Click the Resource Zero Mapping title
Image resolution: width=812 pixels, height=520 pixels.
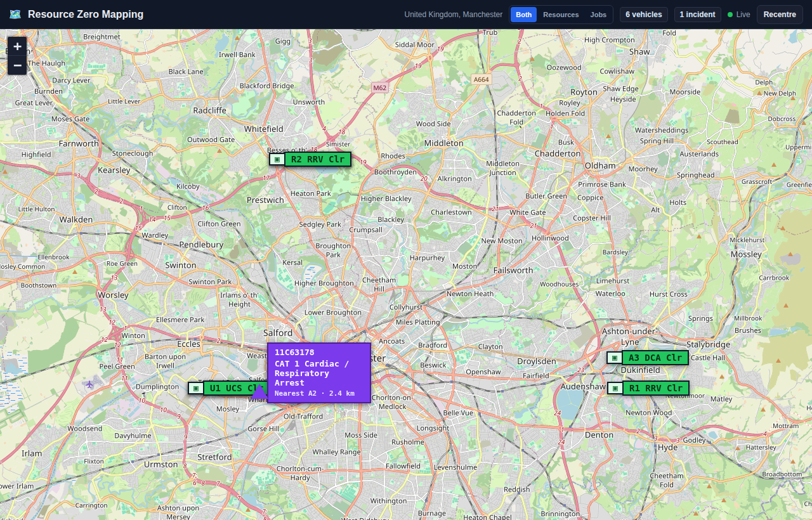(86, 14)
